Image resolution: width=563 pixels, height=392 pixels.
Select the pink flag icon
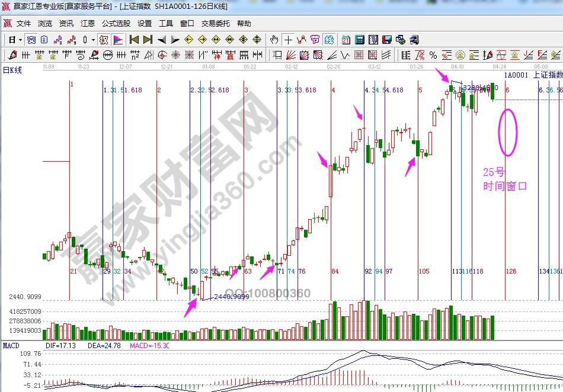[118, 40]
